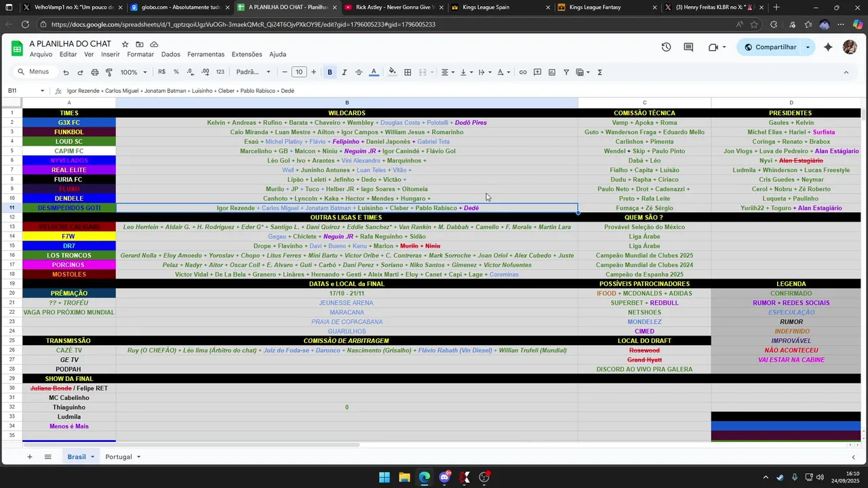Toggle italic formatting
868x488 pixels.
coord(344,73)
